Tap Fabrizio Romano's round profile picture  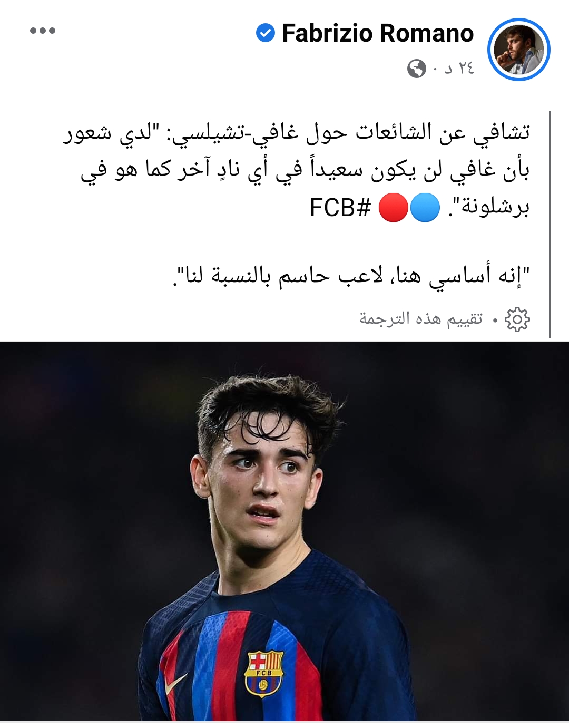[x=519, y=50]
